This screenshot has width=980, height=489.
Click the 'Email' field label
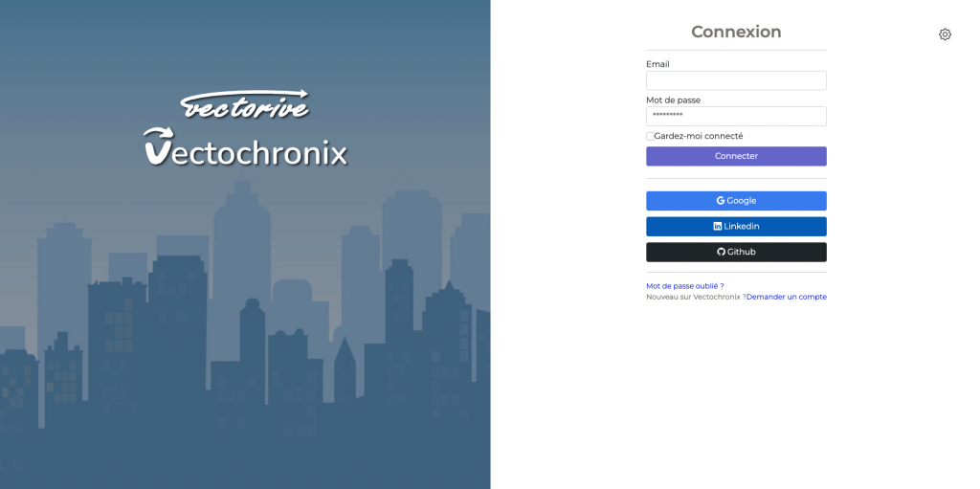(x=657, y=64)
